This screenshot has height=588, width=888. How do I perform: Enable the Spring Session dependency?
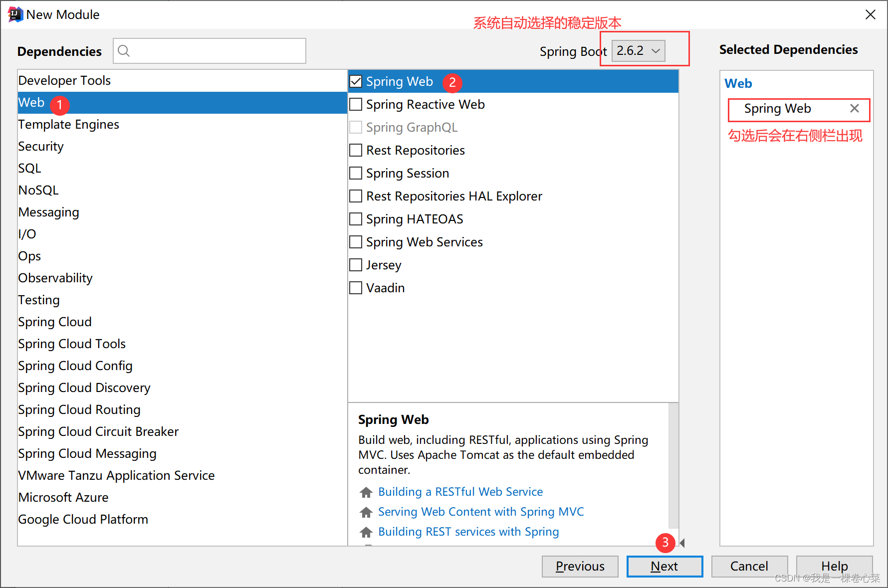coord(356,173)
